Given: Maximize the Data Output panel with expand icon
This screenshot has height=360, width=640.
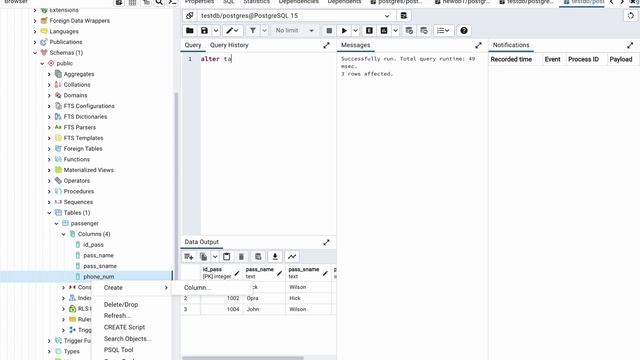Looking at the screenshot, I should point(326,242).
